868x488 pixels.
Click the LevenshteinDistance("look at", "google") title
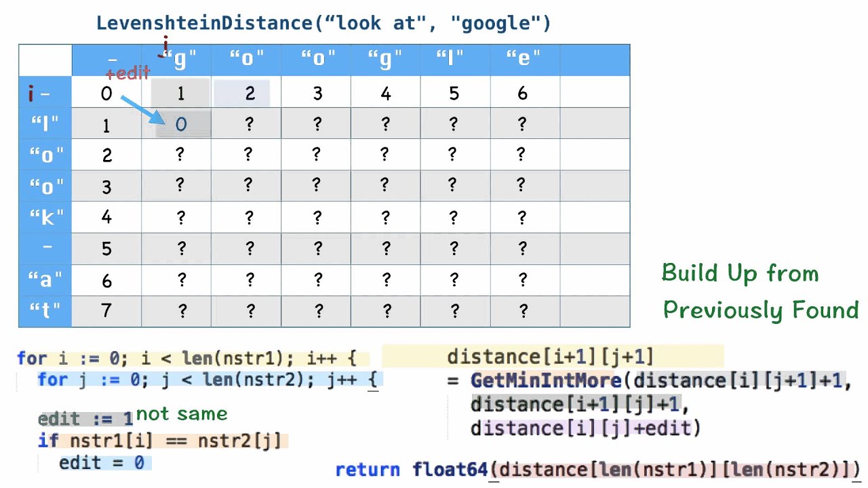323,23
